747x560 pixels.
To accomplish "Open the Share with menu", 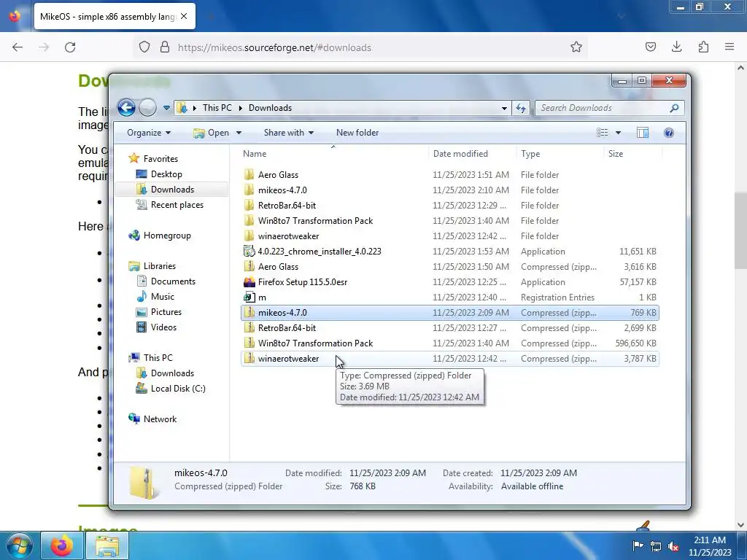I will [x=289, y=133].
